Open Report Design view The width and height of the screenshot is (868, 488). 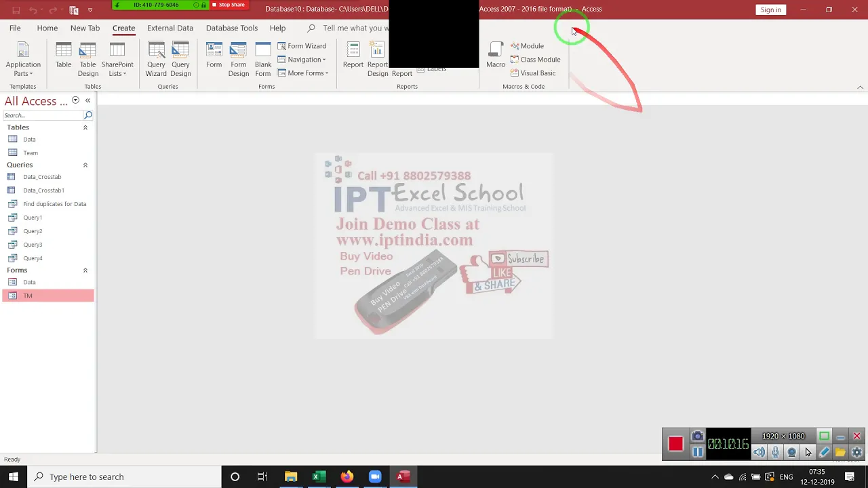click(x=377, y=60)
